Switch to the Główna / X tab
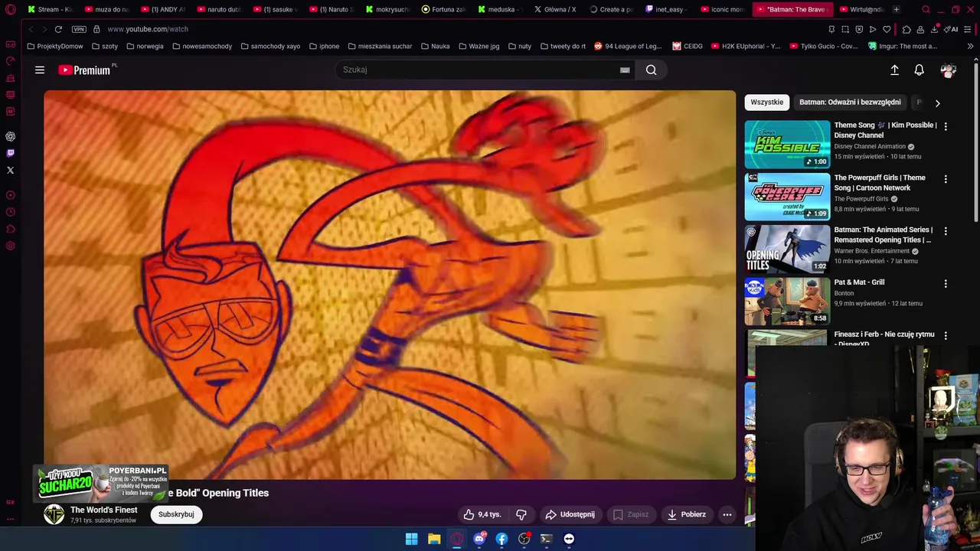This screenshot has height=551, width=980. pos(555,10)
